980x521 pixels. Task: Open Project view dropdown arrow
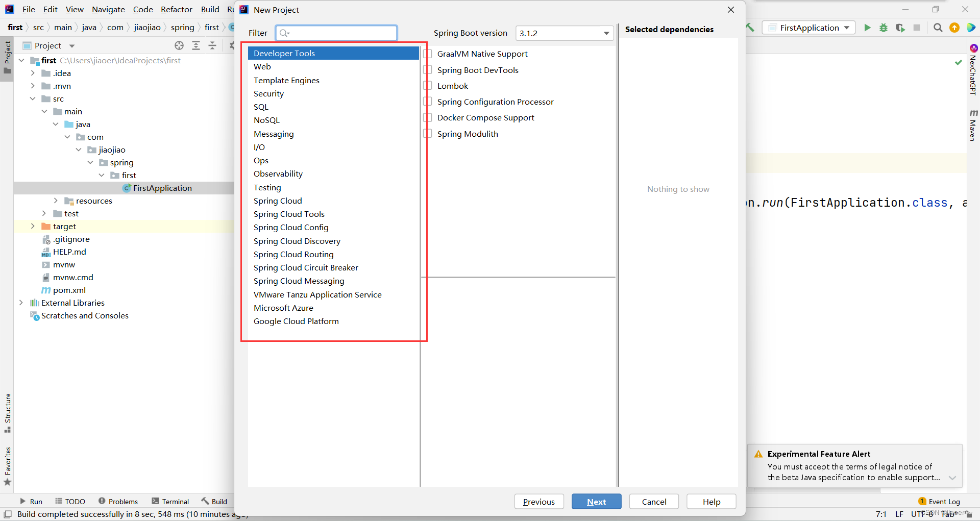coord(72,46)
